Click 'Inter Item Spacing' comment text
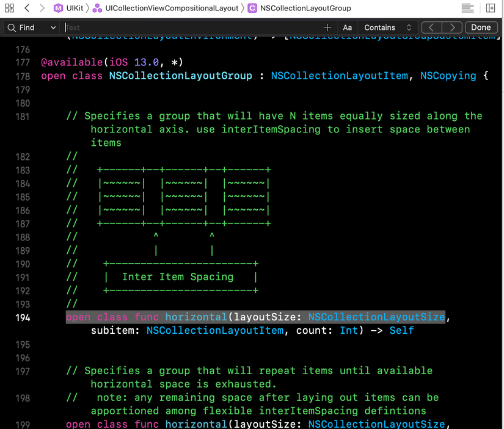The width and height of the screenshot is (504, 429). point(178,277)
